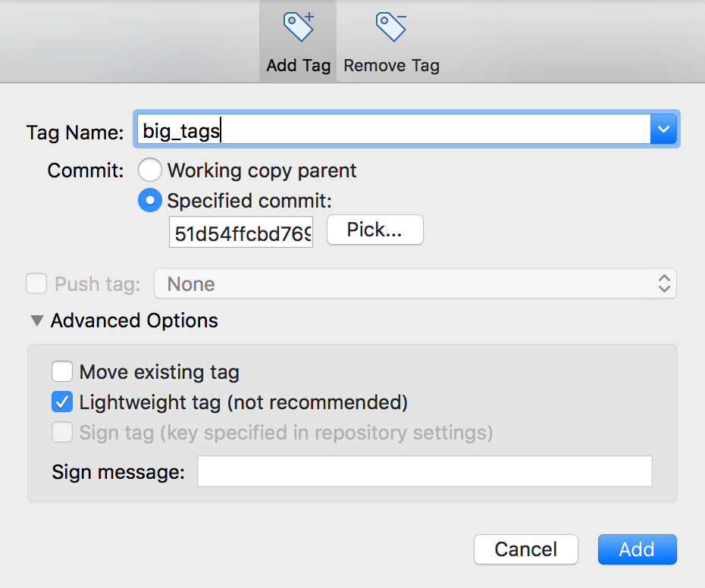
Task: Click the 'Sign message' input field
Action: pos(425,471)
